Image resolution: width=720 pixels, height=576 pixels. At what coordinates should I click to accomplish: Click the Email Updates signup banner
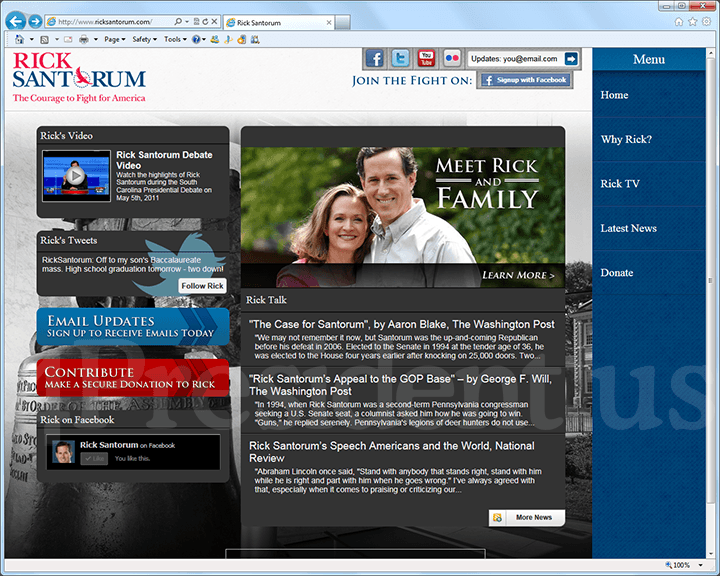(x=133, y=327)
